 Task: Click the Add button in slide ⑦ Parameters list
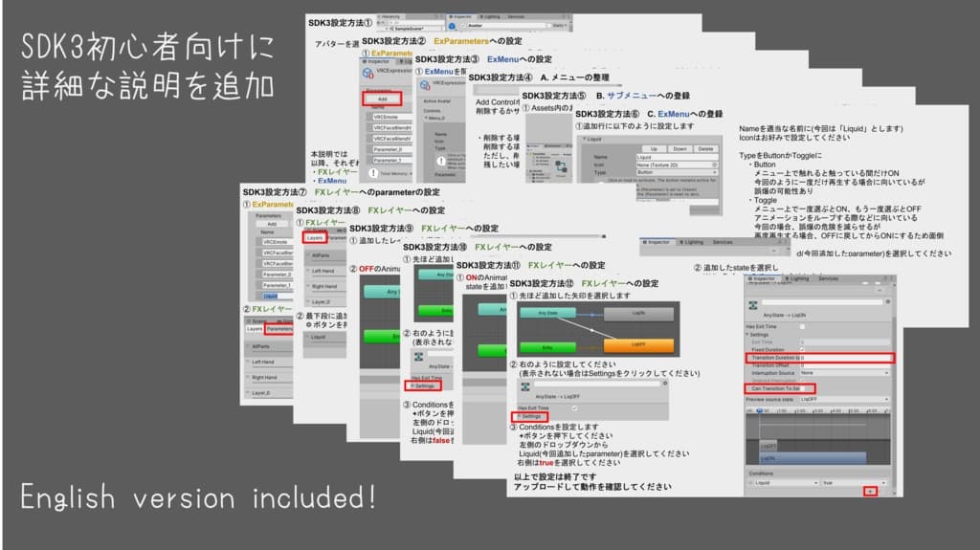point(272,224)
